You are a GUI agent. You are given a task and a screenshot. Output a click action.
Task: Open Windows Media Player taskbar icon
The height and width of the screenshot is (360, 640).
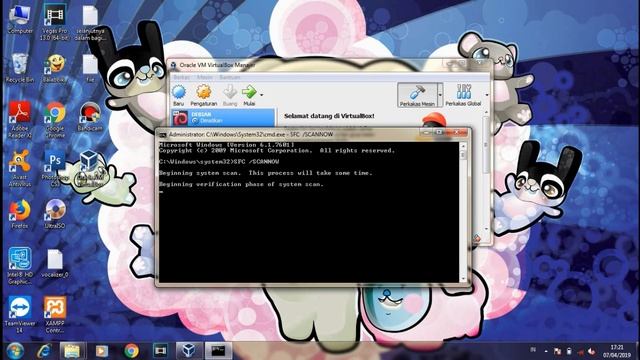pos(102,351)
